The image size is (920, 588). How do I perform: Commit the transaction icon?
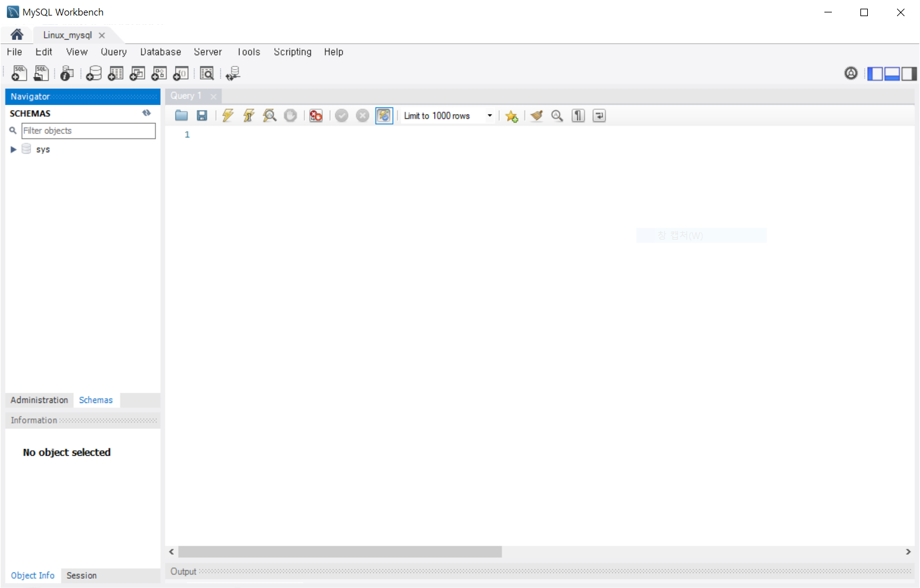(341, 115)
